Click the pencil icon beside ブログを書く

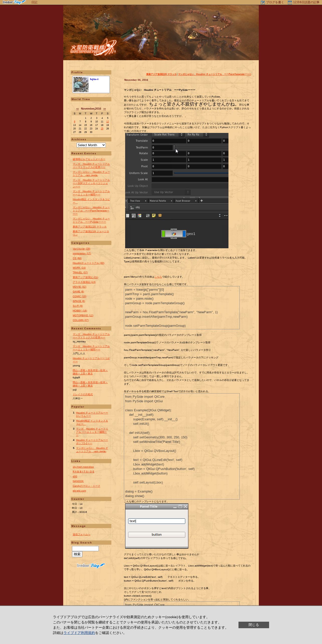[263, 3]
